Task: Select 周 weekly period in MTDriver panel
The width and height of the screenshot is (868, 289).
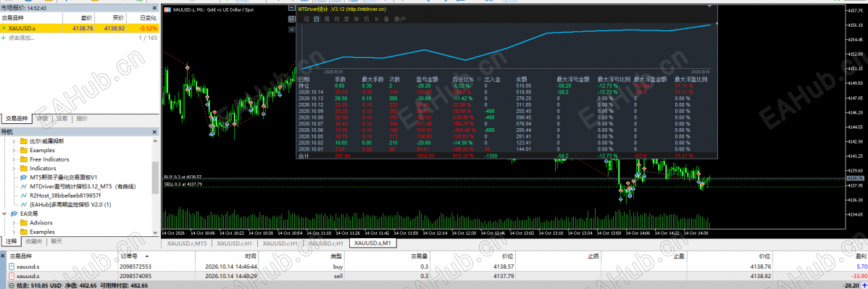Action: (x=327, y=19)
